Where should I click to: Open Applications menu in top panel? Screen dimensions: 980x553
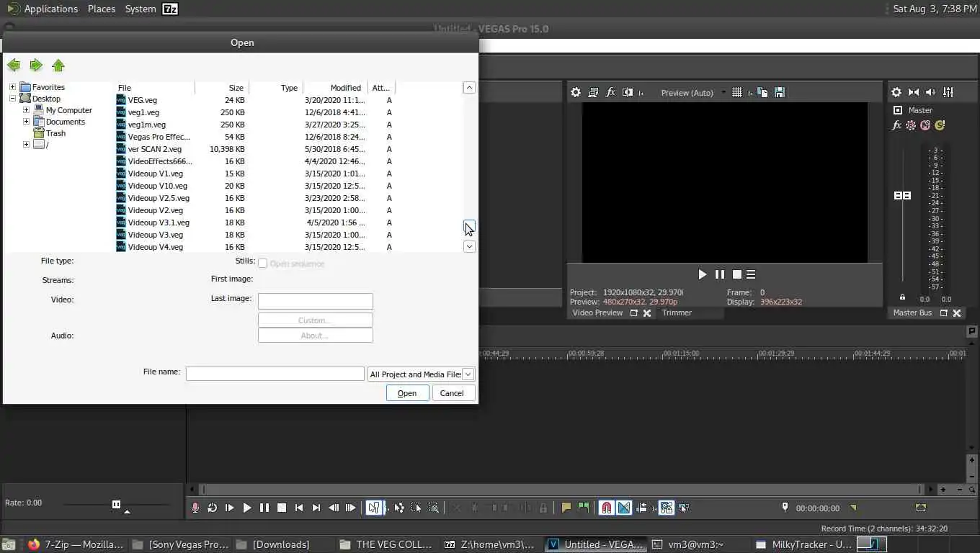point(50,9)
